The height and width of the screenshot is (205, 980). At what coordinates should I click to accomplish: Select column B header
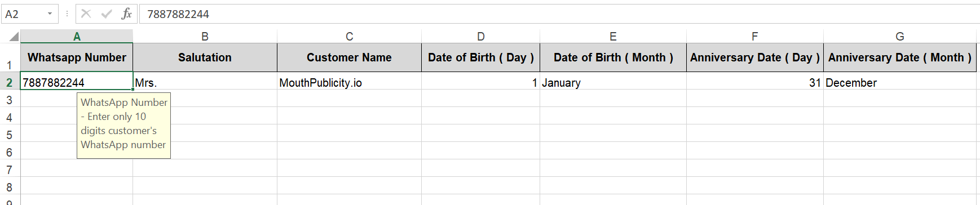coord(205,37)
